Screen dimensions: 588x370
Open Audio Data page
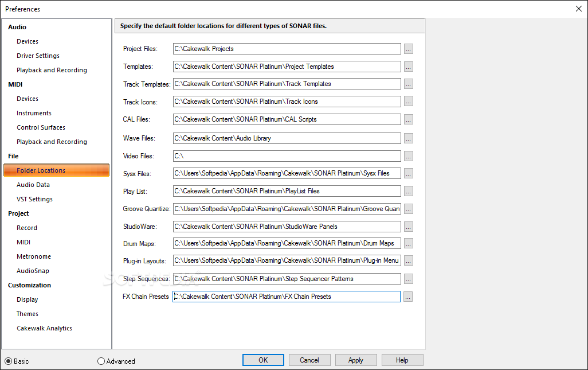click(33, 185)
